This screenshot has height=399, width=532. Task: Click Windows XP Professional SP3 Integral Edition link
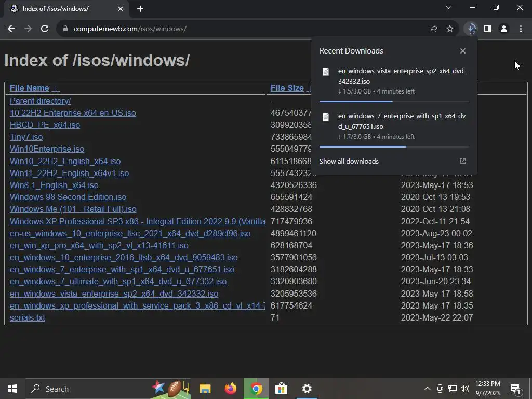[137, 221]
